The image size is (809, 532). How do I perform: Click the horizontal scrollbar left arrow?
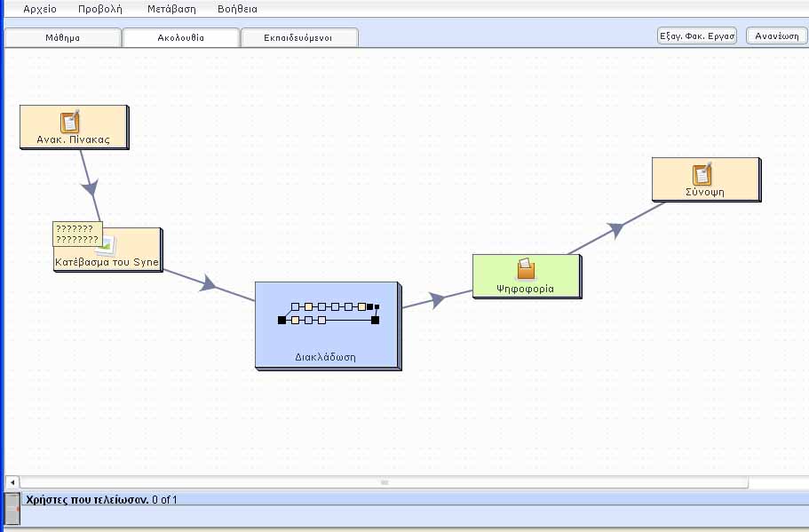pos(12,482)
